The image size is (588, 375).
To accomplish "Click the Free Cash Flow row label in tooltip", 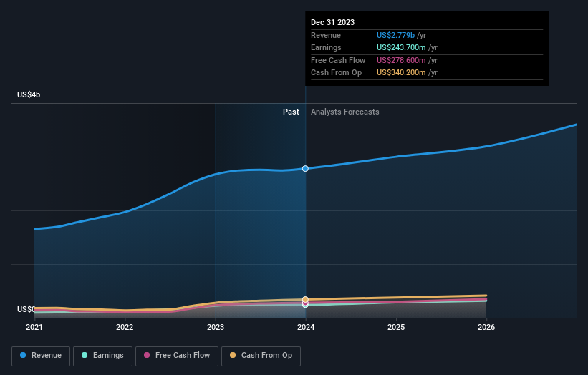I will pyautogui.click(x=338, y=60).
